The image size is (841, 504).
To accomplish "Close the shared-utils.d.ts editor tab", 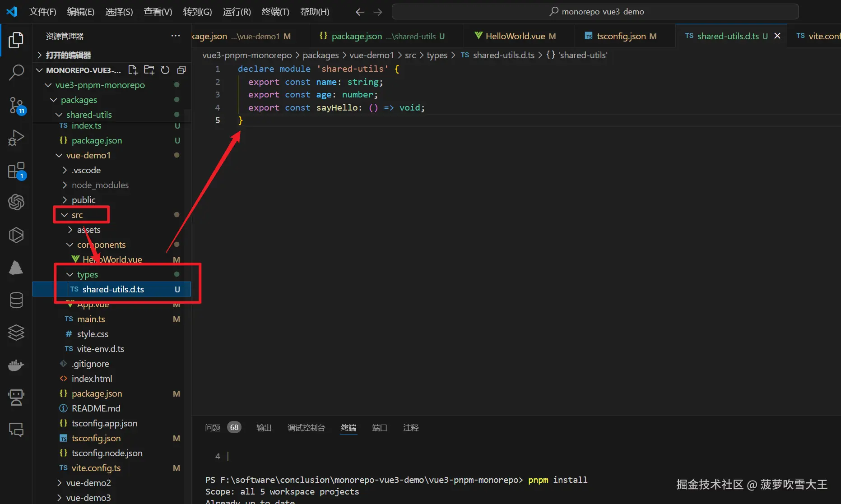I will coord(777,36).
